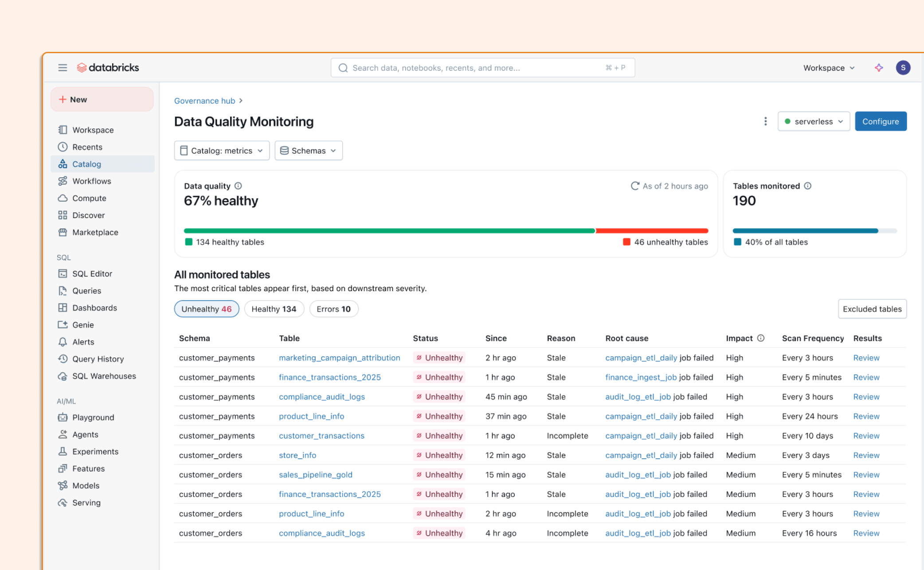Screen dimensions: 924x570
Task: Select the Unhealthy 46 filter chip
Action: click(206, 309)
